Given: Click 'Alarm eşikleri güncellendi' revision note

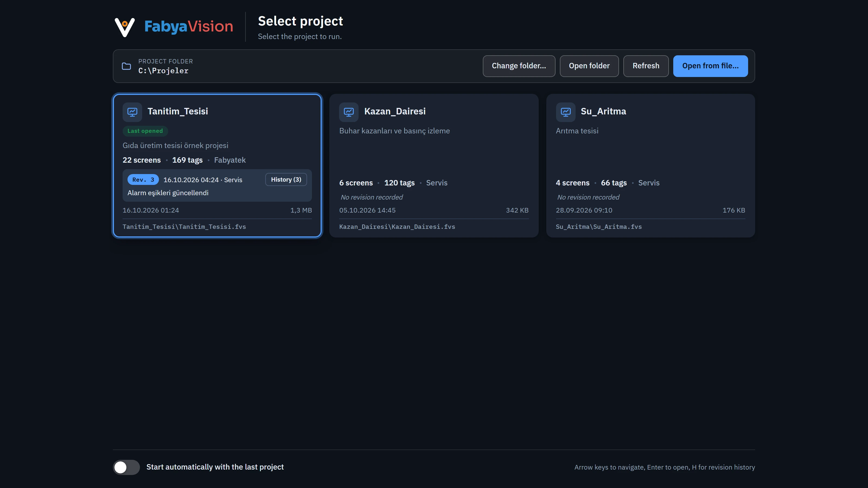Looking at the screenshot, I should [x=168, y=193].
